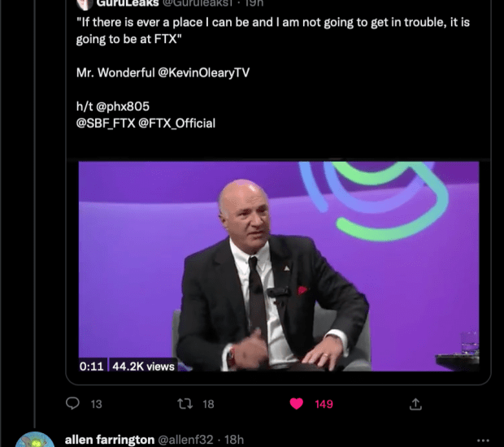Click the share upload icon

point(415,404)
